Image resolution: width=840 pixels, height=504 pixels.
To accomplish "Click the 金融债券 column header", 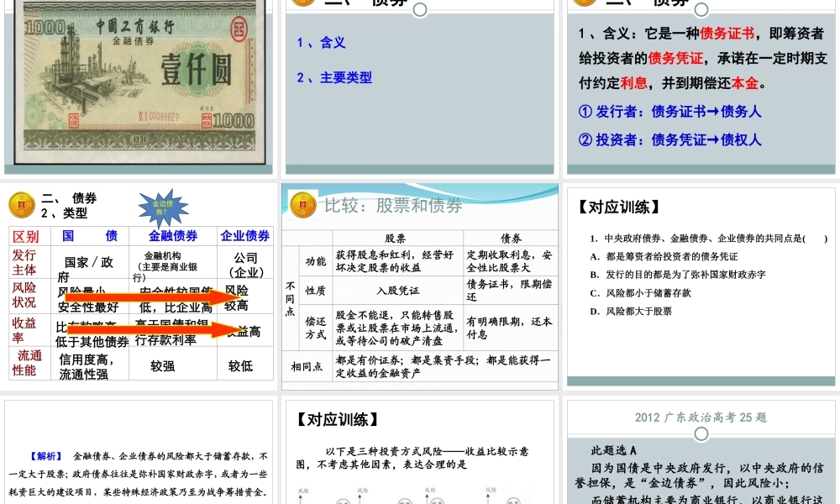I will tap(172, 236).
